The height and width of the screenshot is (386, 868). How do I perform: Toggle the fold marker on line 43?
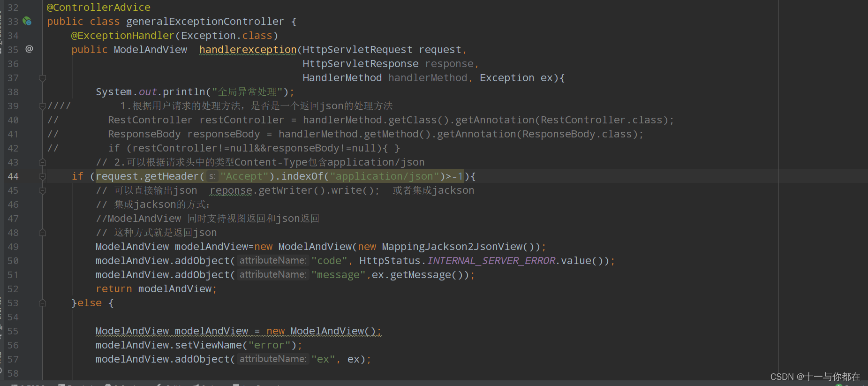43,162
